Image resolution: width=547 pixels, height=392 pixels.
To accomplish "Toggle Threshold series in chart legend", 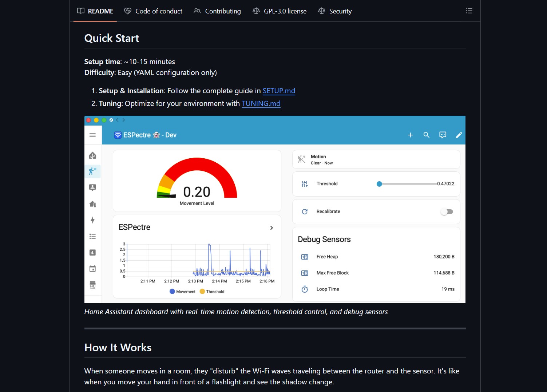I will (212, 292).
